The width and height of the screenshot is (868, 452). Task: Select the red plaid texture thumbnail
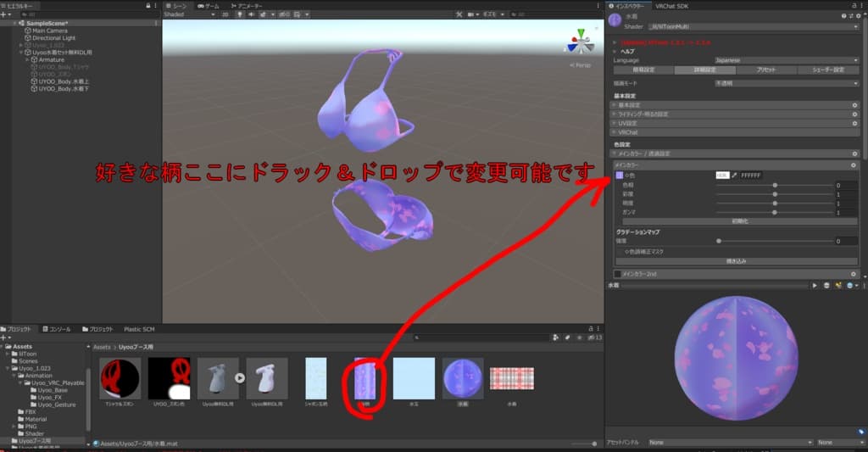point(511,378)
